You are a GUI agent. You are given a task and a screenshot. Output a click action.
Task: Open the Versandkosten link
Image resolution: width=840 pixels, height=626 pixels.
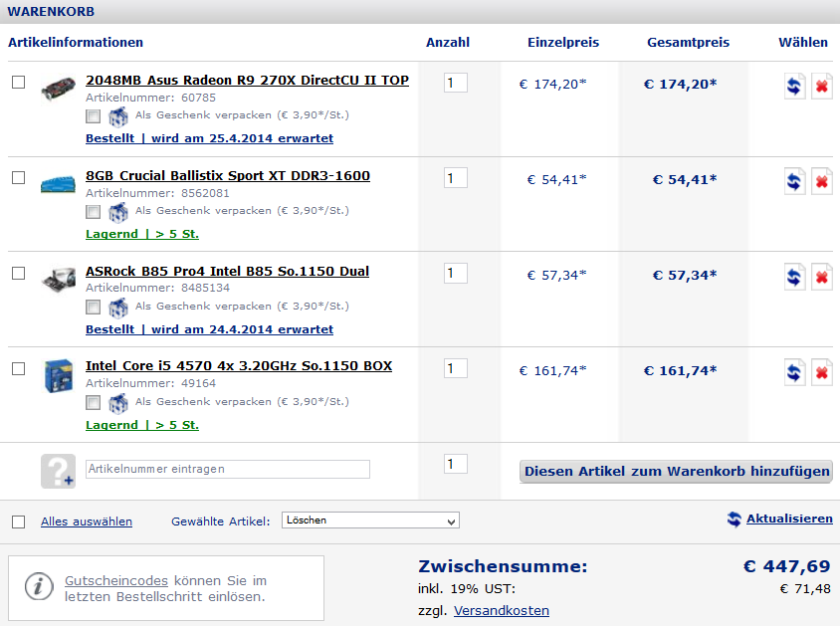tap(502, 611)
